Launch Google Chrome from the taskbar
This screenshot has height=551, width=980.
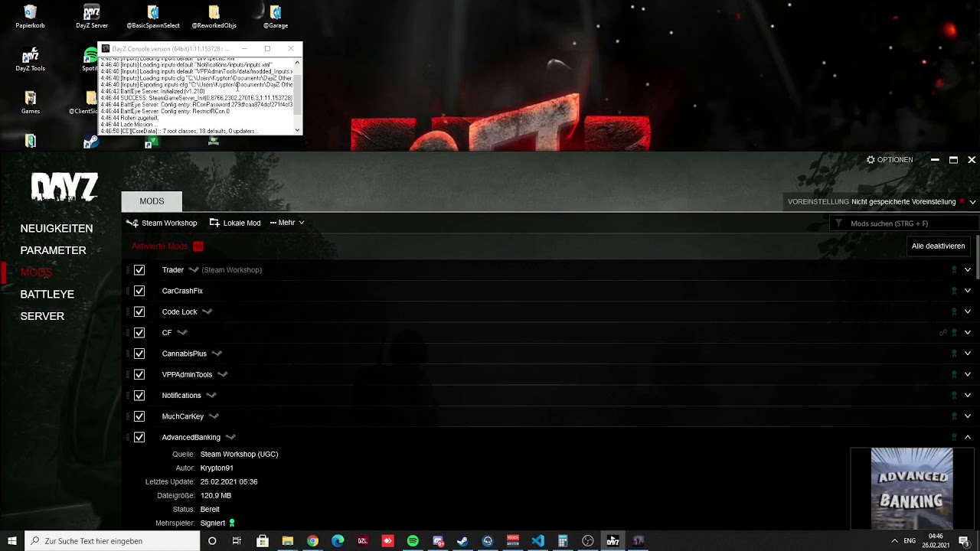click(x=312, y=541)
